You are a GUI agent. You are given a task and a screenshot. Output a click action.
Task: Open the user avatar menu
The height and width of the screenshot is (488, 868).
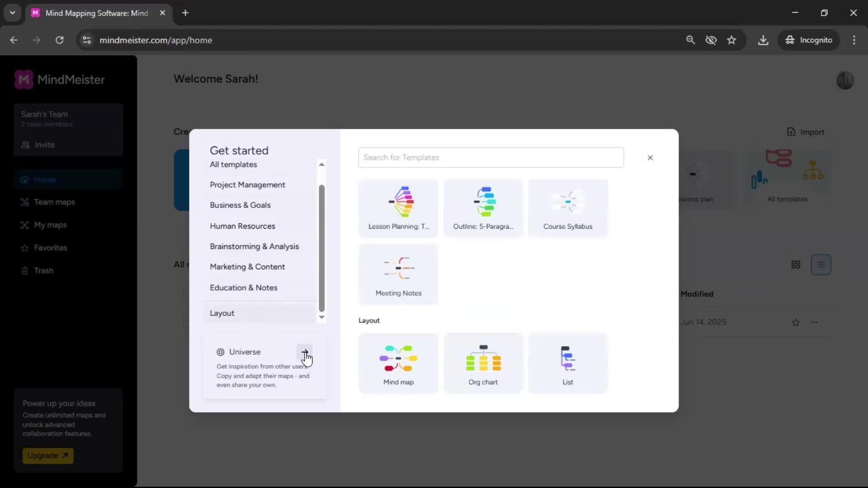point(845,80)
